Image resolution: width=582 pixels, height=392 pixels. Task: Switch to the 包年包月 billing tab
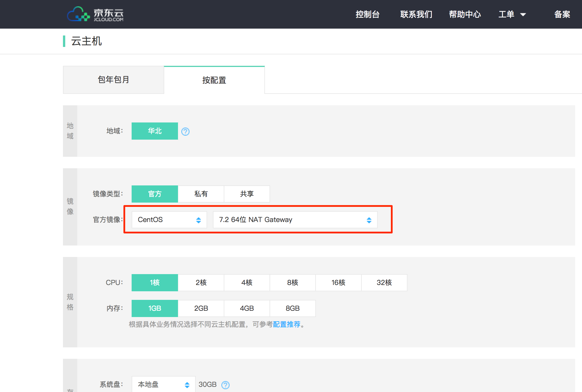[114, 80]
